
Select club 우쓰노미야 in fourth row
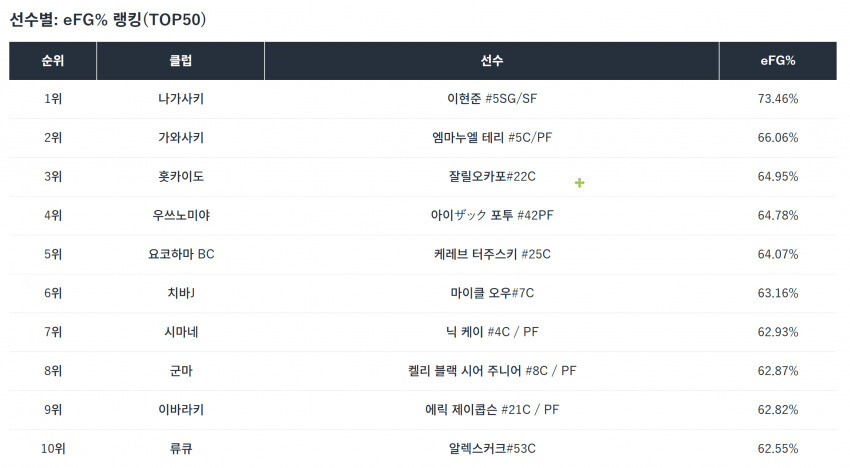click(x=181, y=215)
